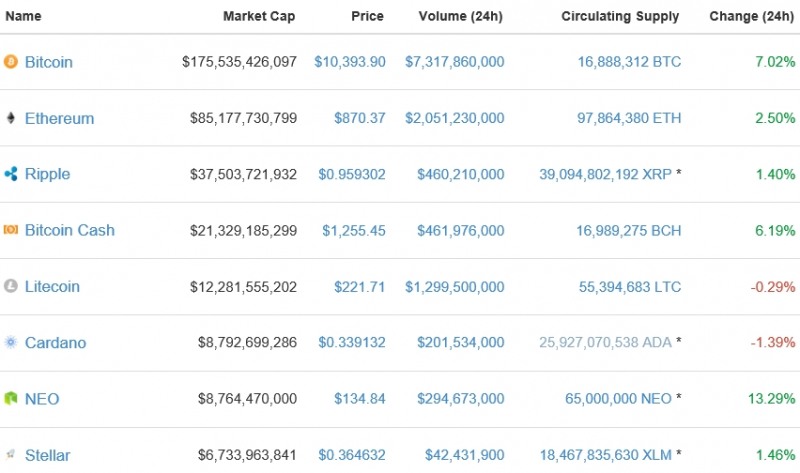Open the Bitcoin name link
The width and height of the screenshot is (800, 473).
click(48, 62)
